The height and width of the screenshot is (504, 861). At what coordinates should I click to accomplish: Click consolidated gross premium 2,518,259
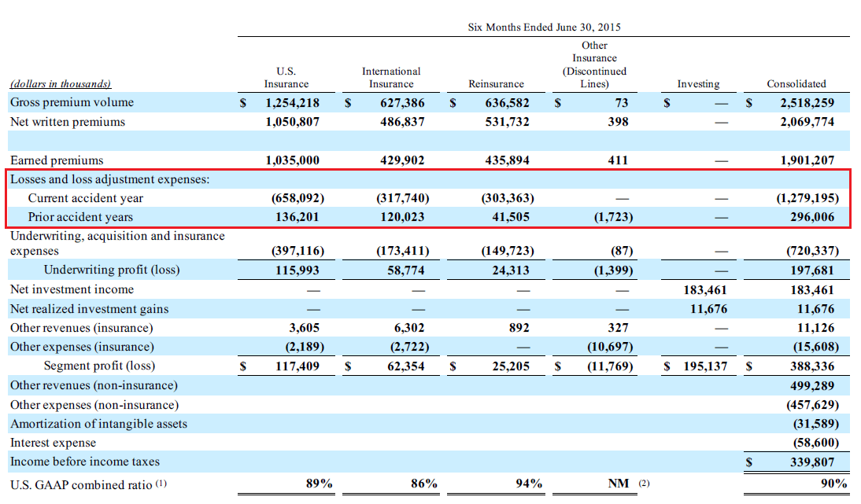[x=807, y=103]
